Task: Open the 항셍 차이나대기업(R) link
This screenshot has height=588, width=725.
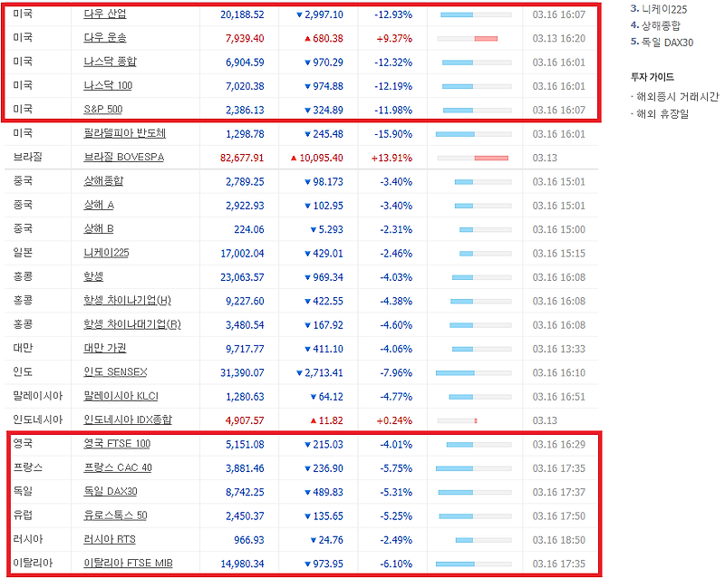Action: 132,325
